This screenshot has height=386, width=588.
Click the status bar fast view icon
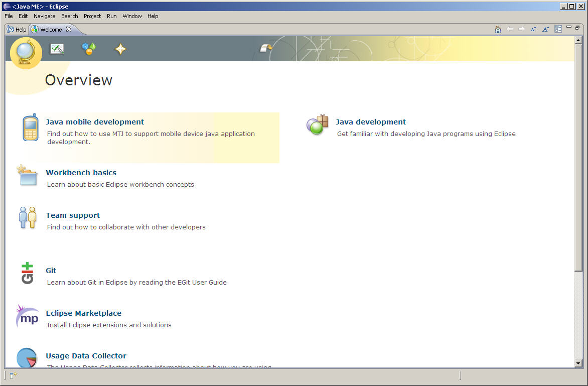[13, 375]
